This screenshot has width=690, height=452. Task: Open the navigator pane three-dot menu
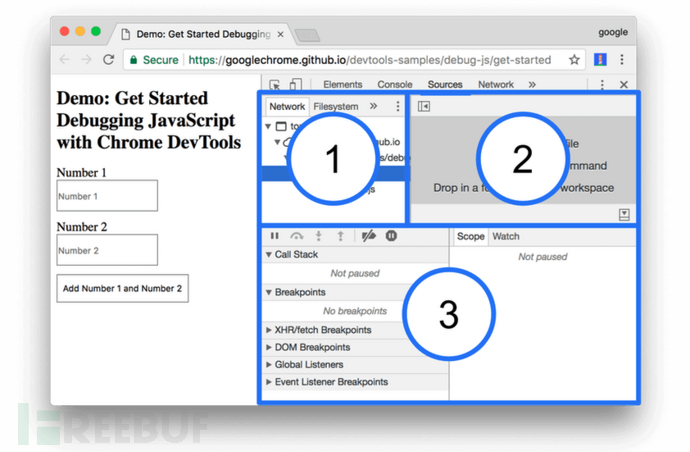[x=398, y=106]
